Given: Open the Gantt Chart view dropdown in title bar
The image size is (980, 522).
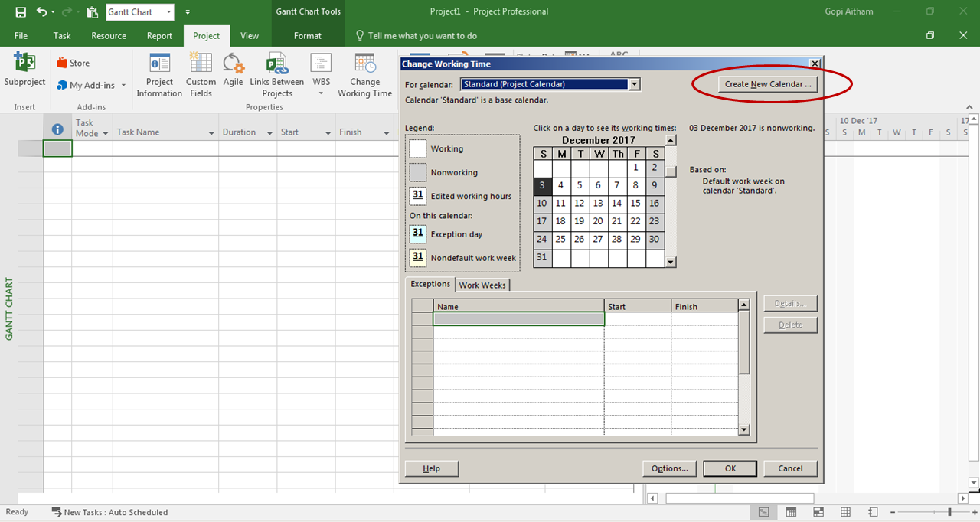Looking at the screenshot, I should tap(168, 12).
